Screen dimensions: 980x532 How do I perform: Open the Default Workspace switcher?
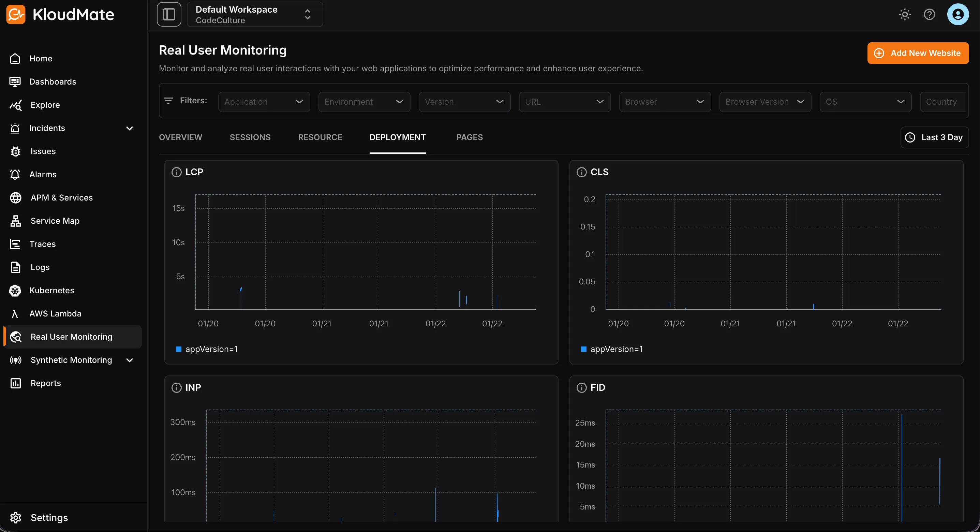coord(255,14)
